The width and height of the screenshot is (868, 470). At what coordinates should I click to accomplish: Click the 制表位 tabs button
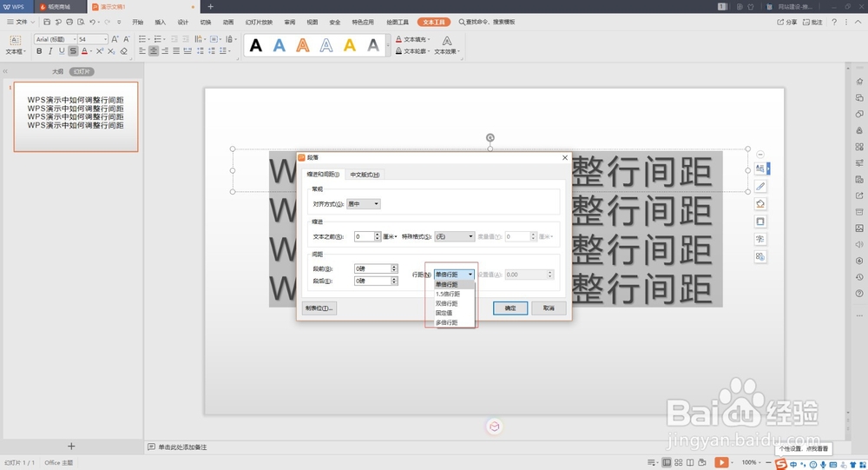tap(319, 308)
